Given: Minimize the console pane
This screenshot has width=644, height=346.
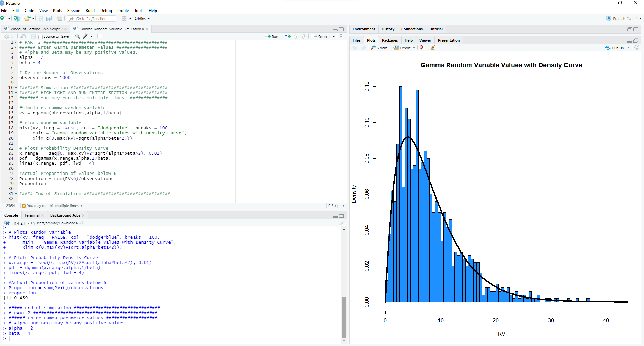Looking at the screenshot, I should pyautogui.click(x=335, y=216).
